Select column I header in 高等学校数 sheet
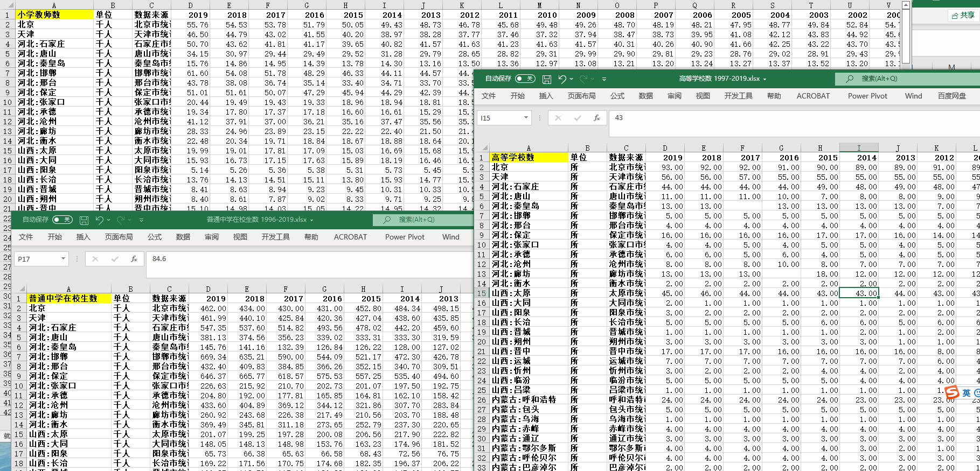980x471 pixels. (x=859, y=148)
